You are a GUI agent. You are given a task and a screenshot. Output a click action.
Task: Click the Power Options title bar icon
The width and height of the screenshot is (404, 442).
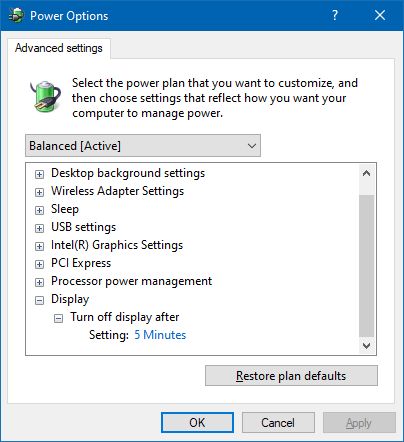coord(16,15)
